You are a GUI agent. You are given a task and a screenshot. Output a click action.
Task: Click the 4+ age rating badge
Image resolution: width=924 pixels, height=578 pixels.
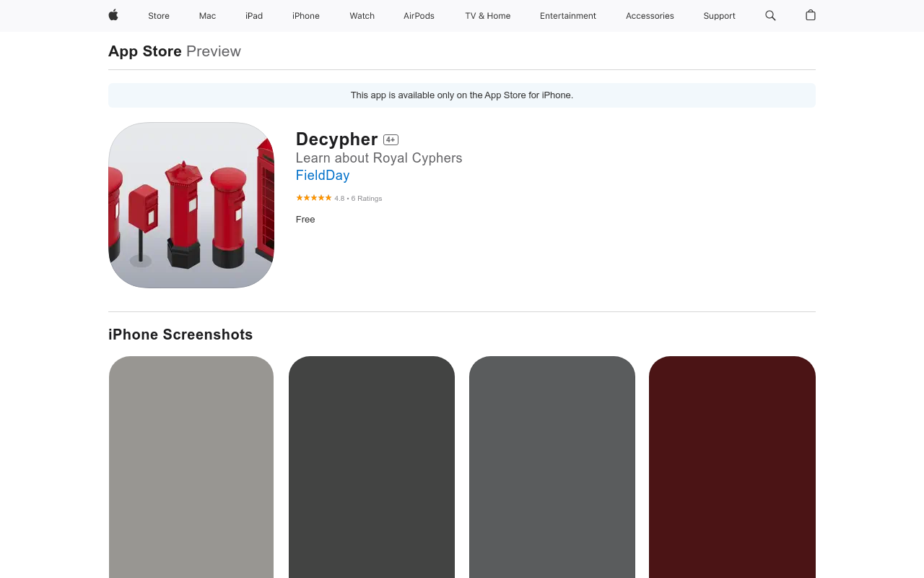point(391,140)
